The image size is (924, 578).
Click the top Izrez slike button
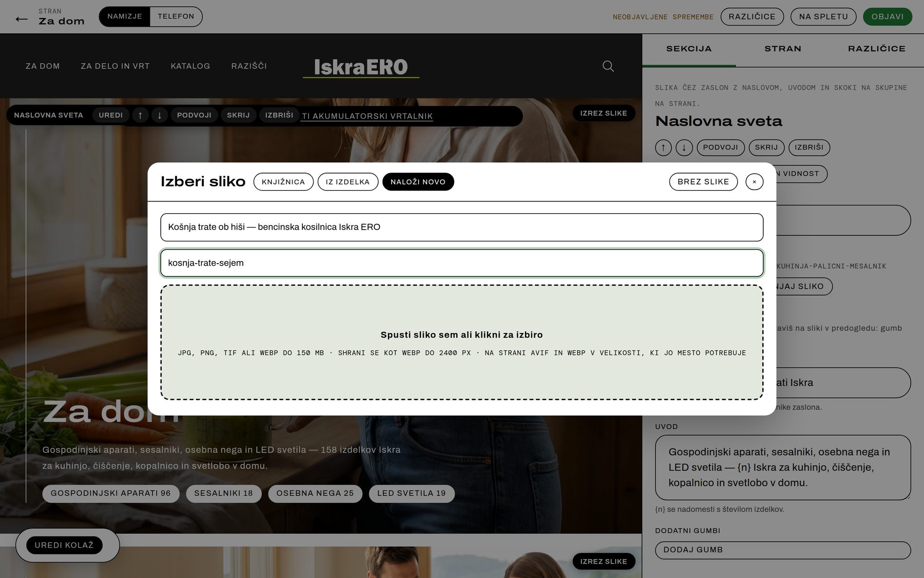pyautogui.click(x=604, y=113)
